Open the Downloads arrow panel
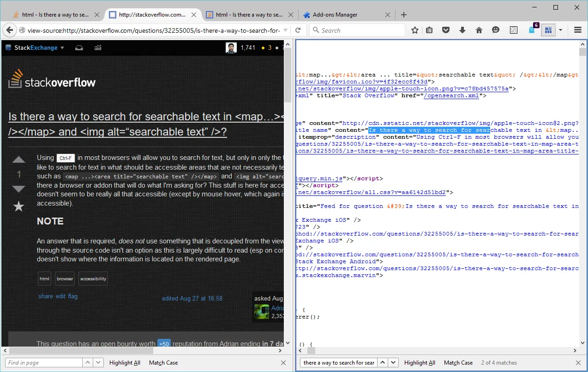Viewport: 588px width, 372px height. tap(462, 30)
